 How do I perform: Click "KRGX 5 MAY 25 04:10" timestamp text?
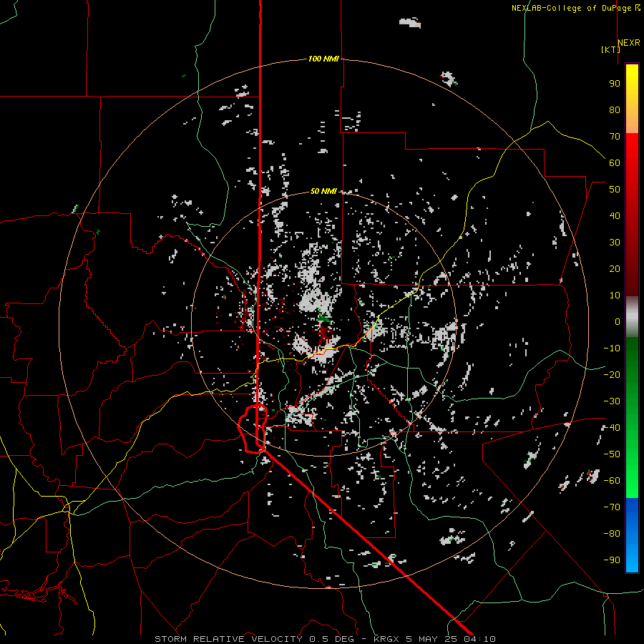click(434, 639)
